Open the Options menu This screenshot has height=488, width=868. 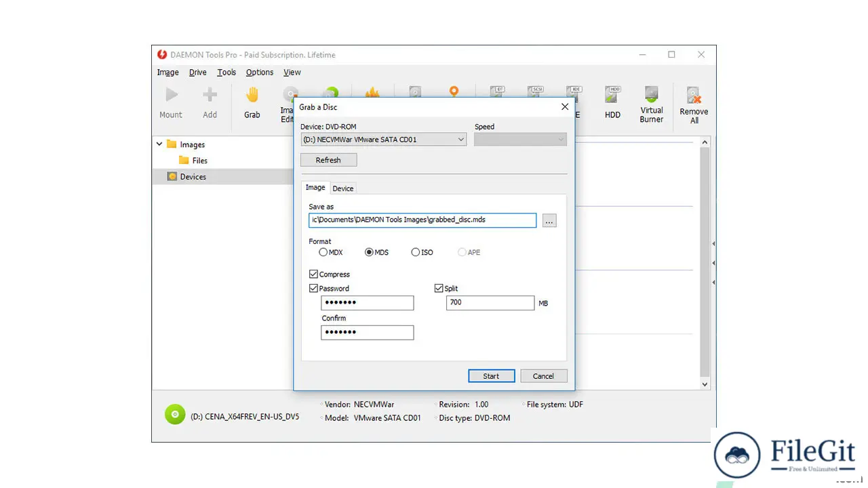pos(260,73)
